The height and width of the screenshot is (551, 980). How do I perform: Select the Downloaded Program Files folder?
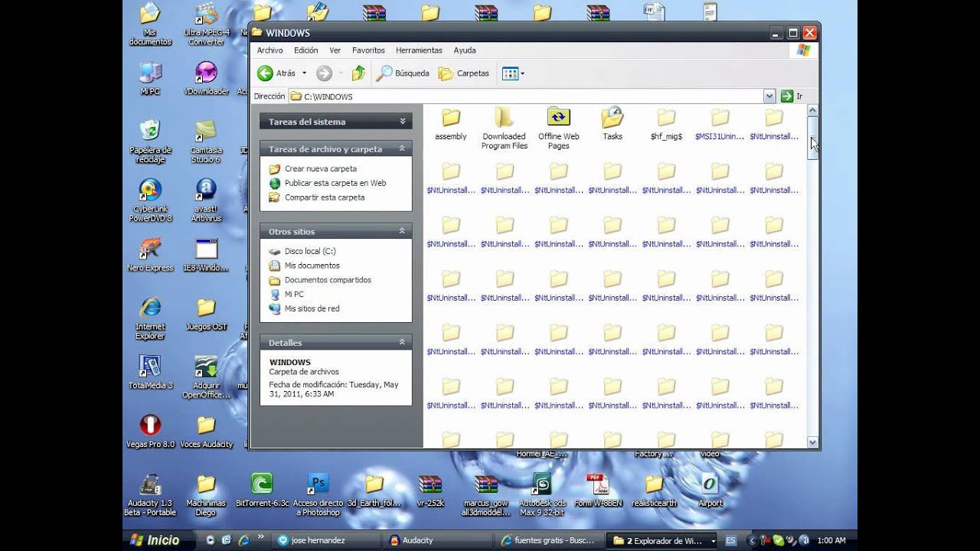click(505, 129)
